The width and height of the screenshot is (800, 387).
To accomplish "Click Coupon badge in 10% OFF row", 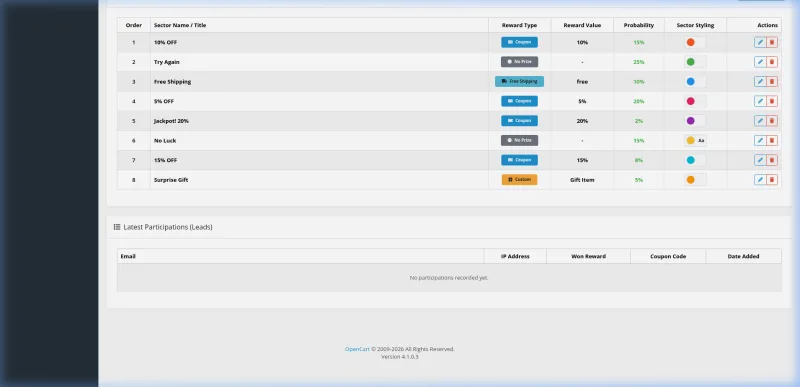I will 519,42.
